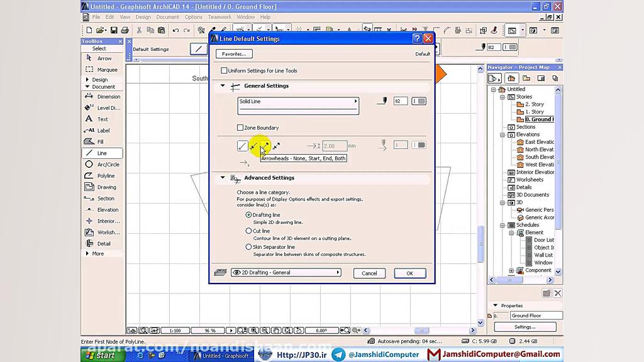This screenshot has height=362, width=644.
Task: Select the Detail tool
Action: tap(103, 243)
